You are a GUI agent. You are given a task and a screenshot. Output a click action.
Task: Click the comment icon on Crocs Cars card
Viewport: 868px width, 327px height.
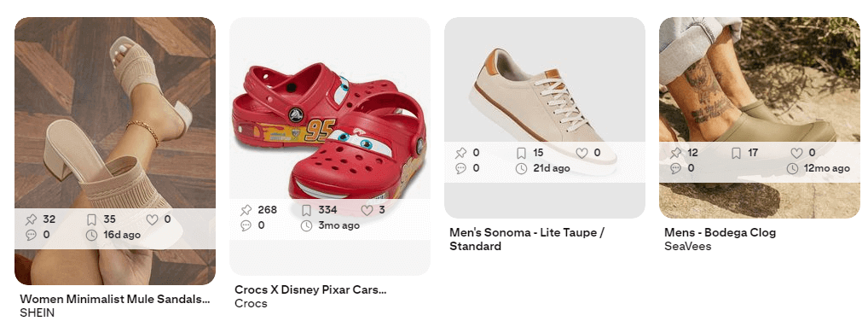(246, 225)
